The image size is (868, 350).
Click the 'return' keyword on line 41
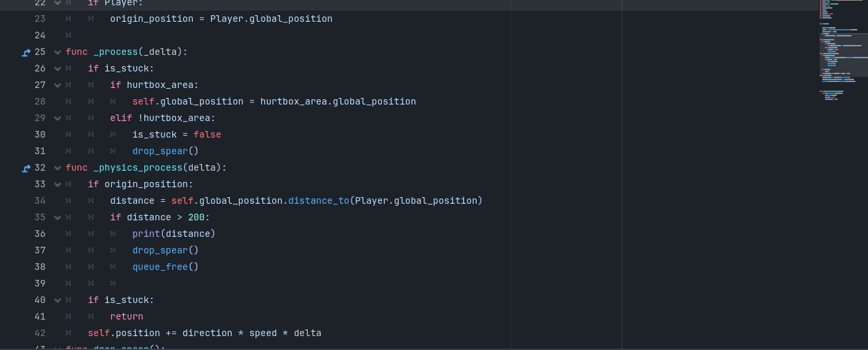click(126, 317)
